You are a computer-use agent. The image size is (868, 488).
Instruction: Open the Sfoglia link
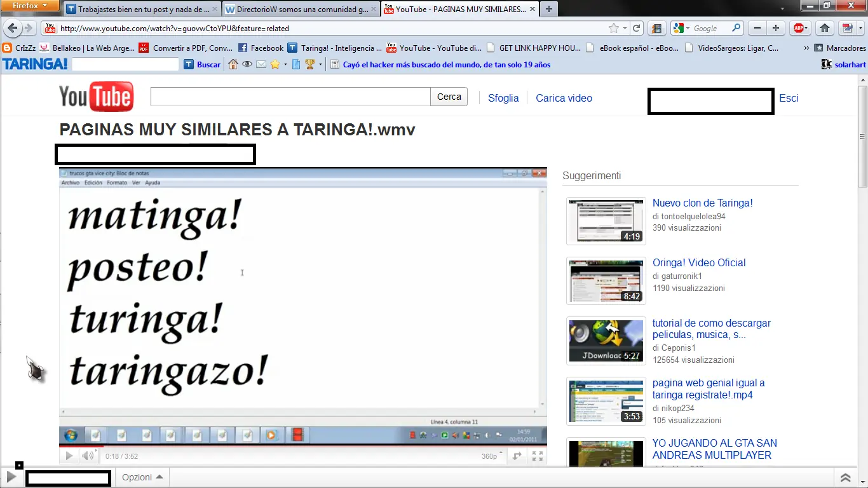coord(503,98)
